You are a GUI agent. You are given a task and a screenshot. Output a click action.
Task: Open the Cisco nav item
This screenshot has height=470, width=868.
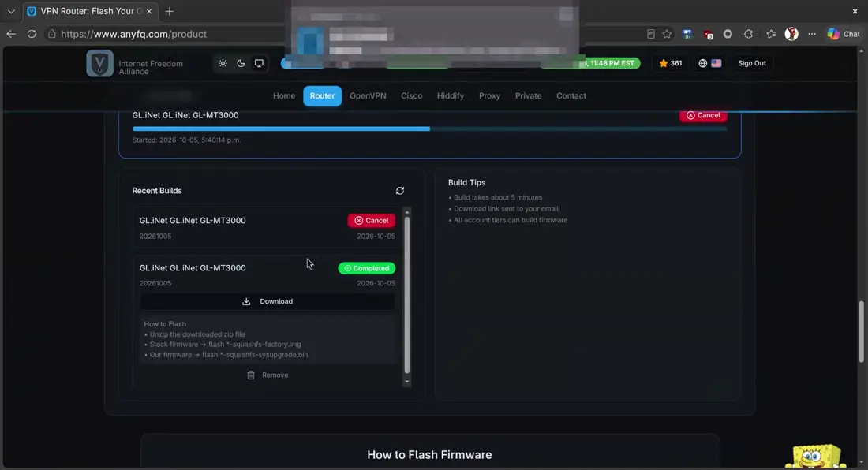click(x=411, y=95)
